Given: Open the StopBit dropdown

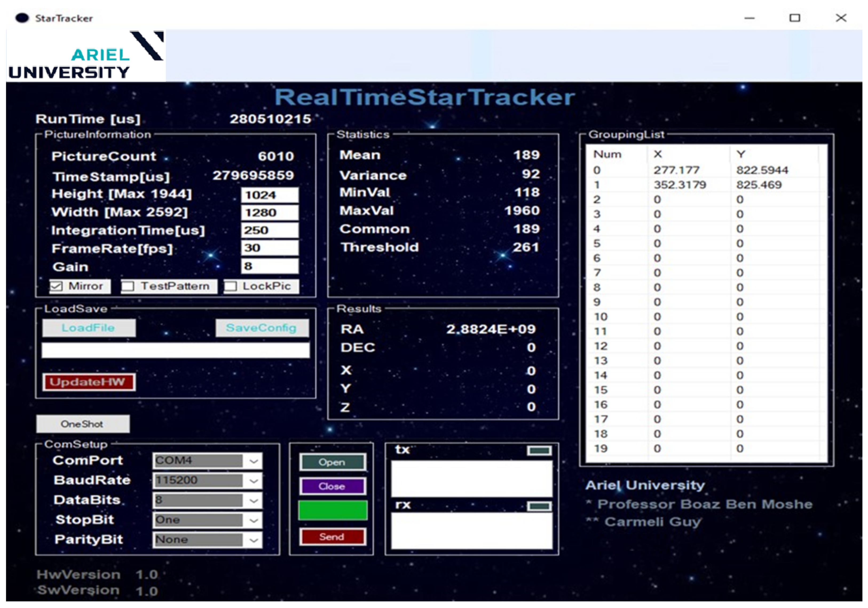Looking at the screenshot, I should pyautogui.click(x=254, y=520).
